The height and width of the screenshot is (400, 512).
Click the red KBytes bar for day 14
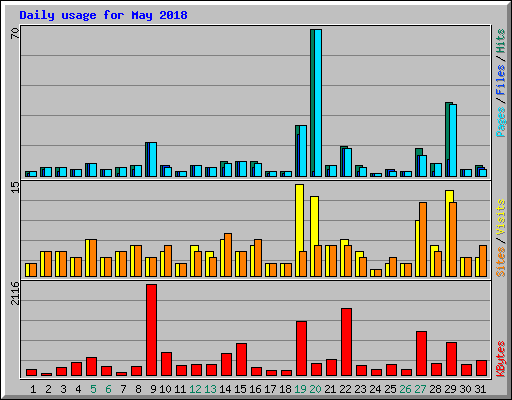226,365
